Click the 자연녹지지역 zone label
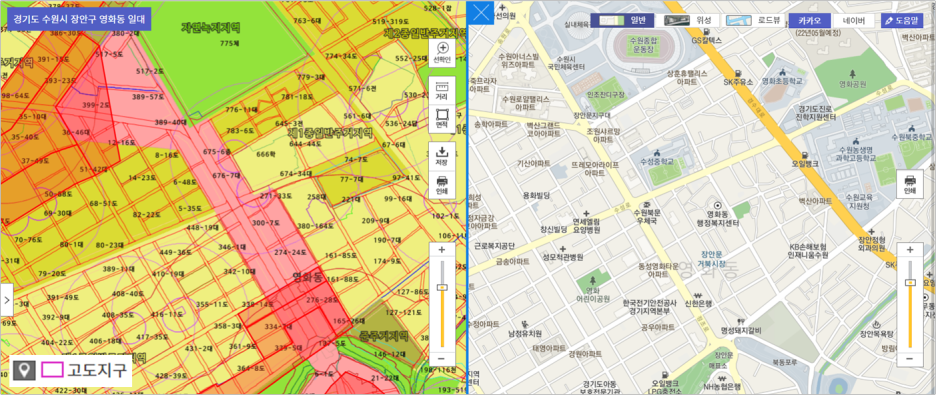The height and width of the screenshot is (395, 936). click(x=210, y=27)
